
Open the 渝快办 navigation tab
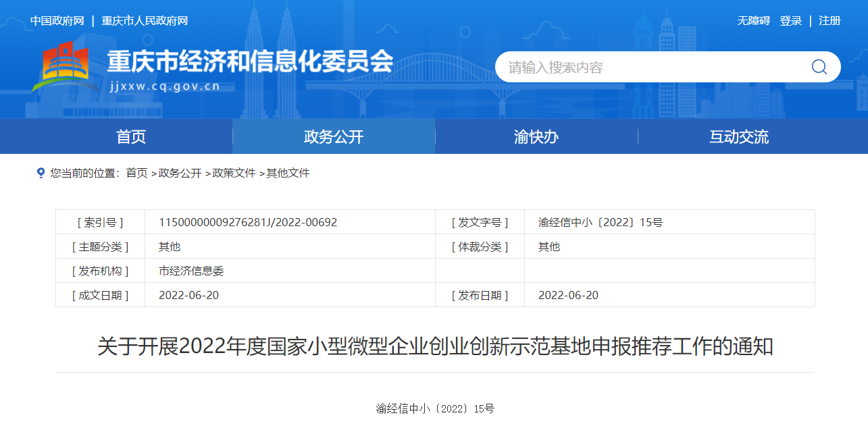[x=536, y=137]
